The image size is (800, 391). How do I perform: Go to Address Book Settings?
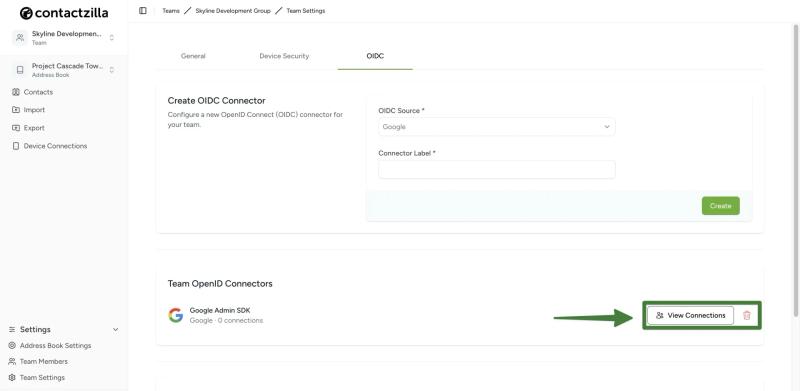pos(55,346)
